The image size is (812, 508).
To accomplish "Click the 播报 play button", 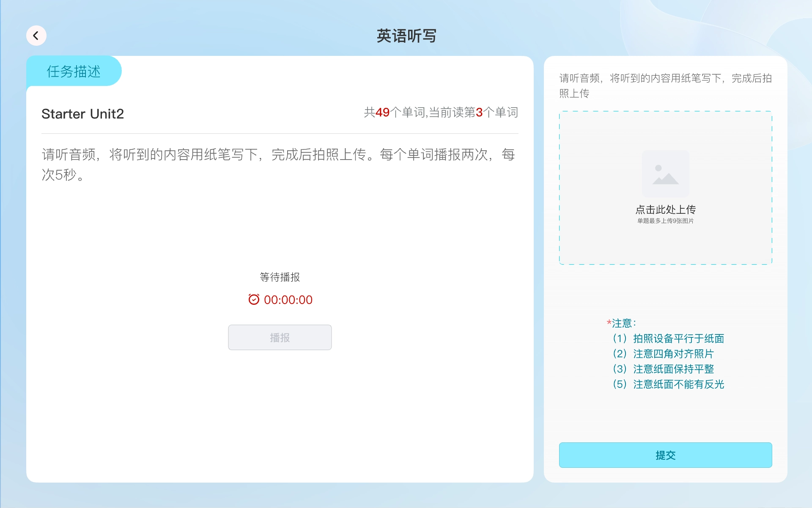I will pyautogui.click(x=280, y=337).
